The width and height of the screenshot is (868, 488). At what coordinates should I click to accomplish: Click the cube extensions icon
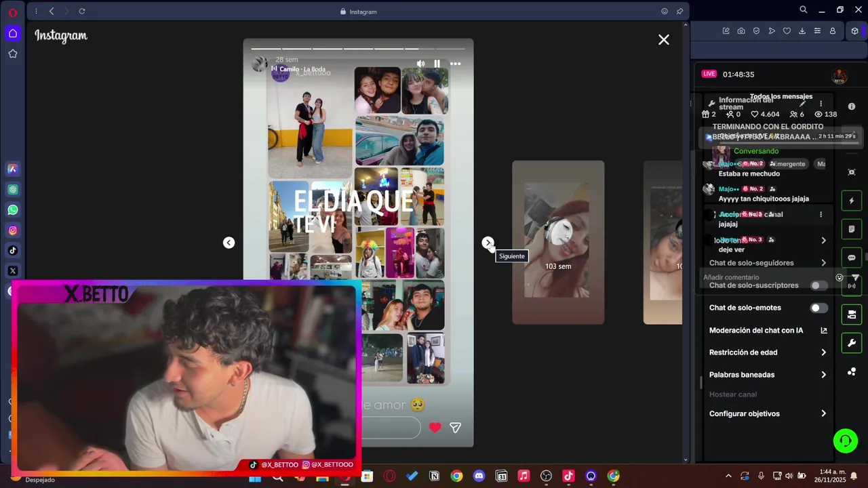(x=854, y=31)
